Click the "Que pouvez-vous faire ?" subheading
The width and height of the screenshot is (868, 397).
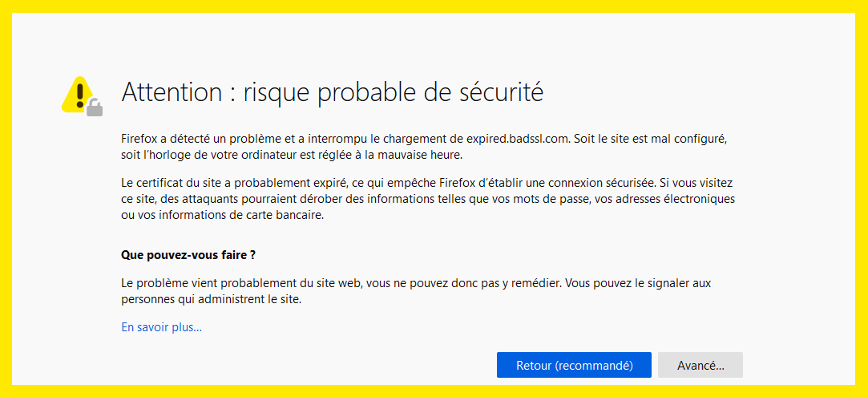(188, 255)
